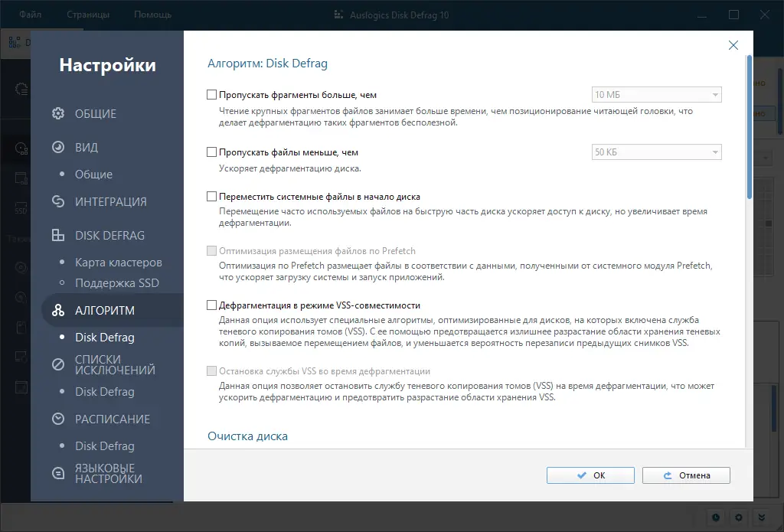Confirm settings with OK button
The height and width of the screenshot is (532, 784).
point(590,475)
